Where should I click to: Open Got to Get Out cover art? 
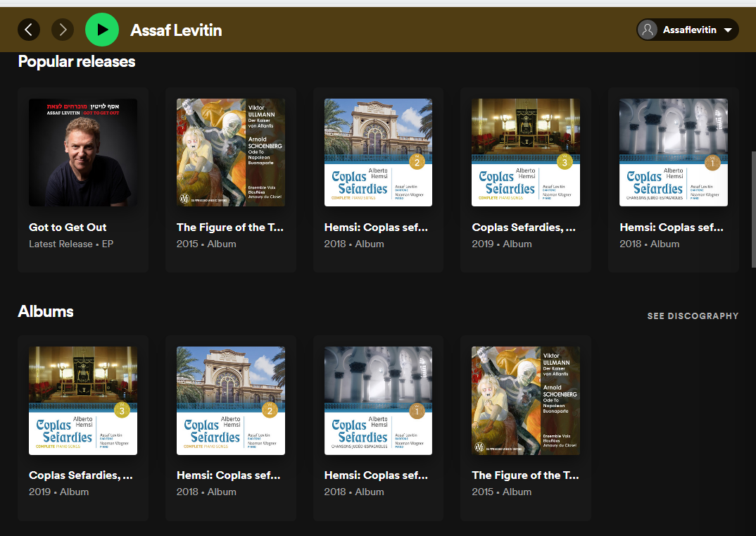(x=83, y=152)
